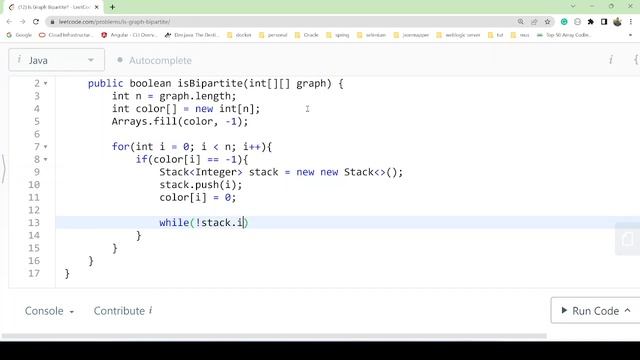Reload the page
Screen dimensions: 640x360
coord(36,22)
